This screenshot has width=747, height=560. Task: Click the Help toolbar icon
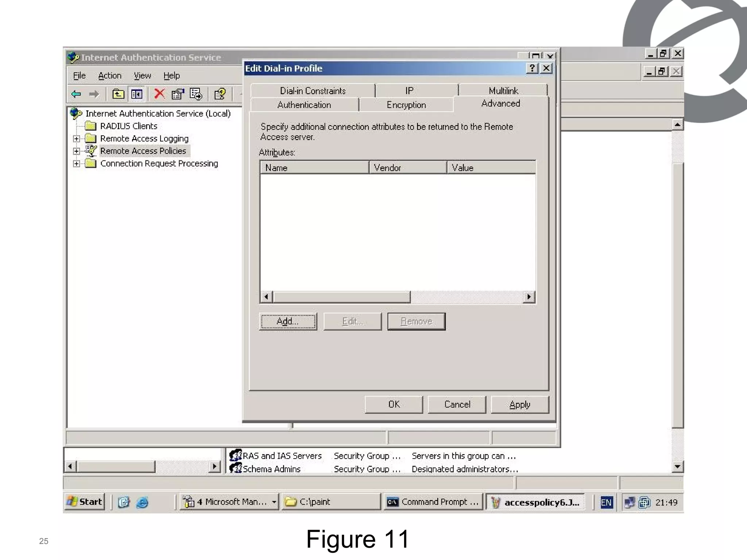pyautogui.click(x=220, y=94)
